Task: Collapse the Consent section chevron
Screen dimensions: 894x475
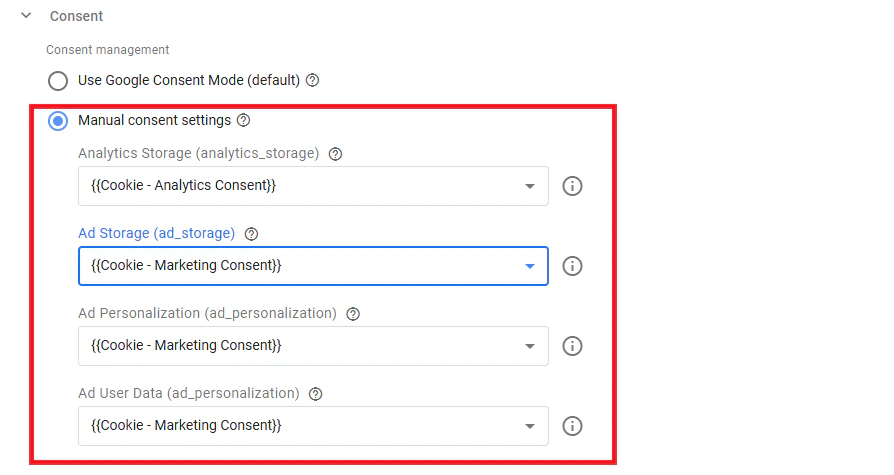Action: point(26,15)
